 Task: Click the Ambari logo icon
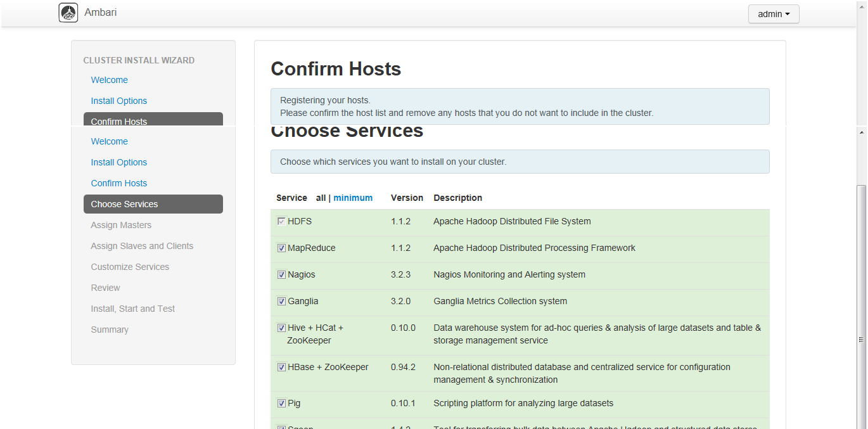click(x=68, y=13)
